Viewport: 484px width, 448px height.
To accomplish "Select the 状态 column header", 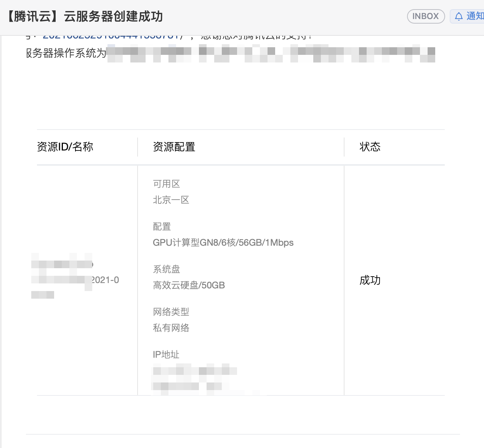I will pos(370,147).
